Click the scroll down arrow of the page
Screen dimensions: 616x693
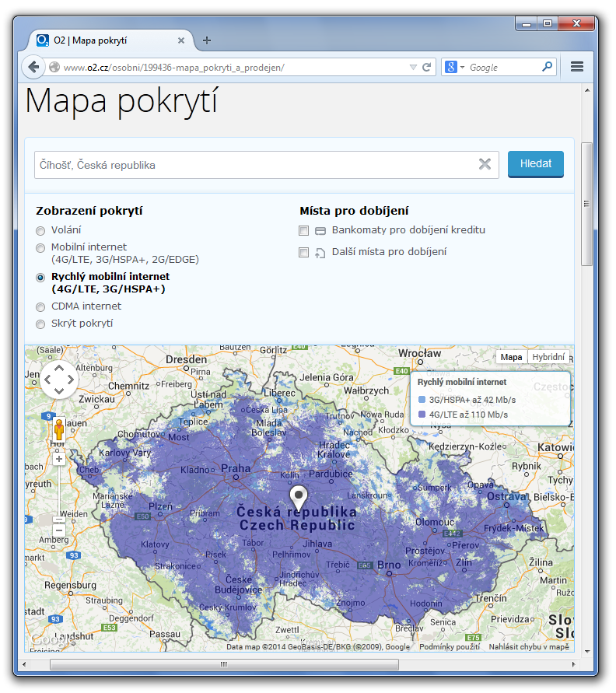[x=587, y=651]
